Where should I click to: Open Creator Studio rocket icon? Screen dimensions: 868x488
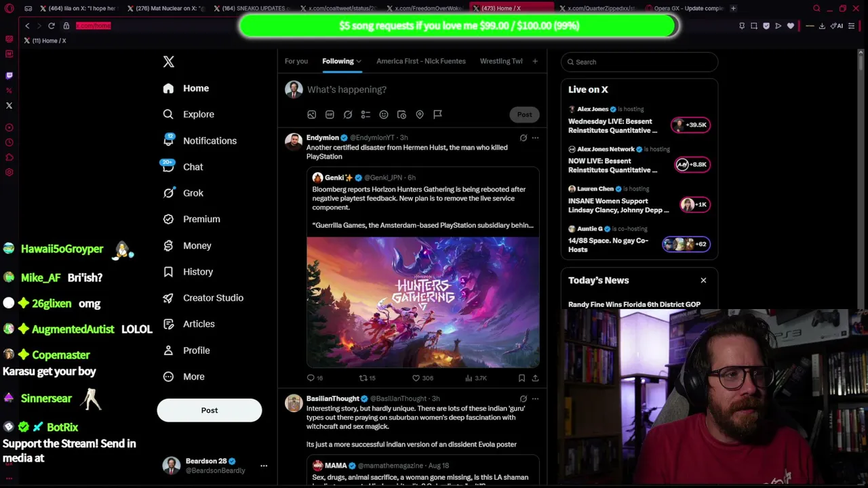[x=168, y=298]
